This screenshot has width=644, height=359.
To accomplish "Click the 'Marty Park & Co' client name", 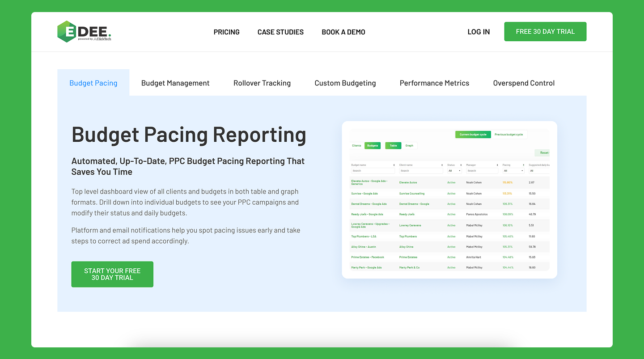I will (410, 267).
